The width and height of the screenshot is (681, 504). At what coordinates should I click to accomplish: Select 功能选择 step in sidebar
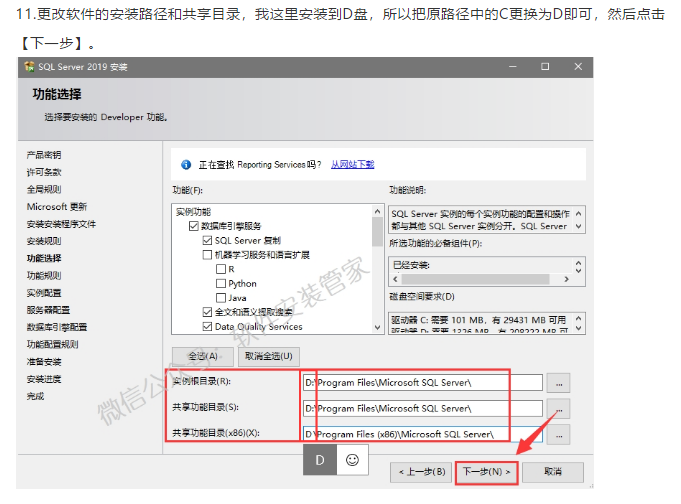click(x=44, y=259)
